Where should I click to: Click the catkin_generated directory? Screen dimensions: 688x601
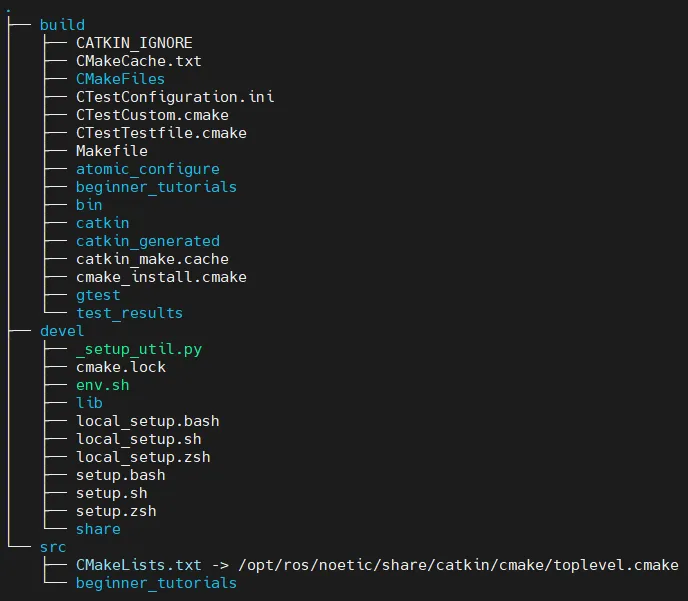coord(147,241)
